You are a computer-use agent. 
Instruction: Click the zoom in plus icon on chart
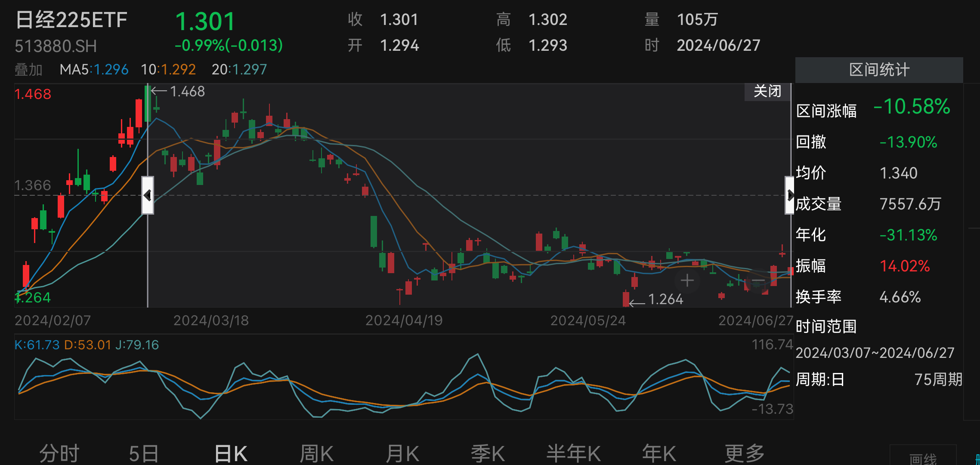(687, 281)
